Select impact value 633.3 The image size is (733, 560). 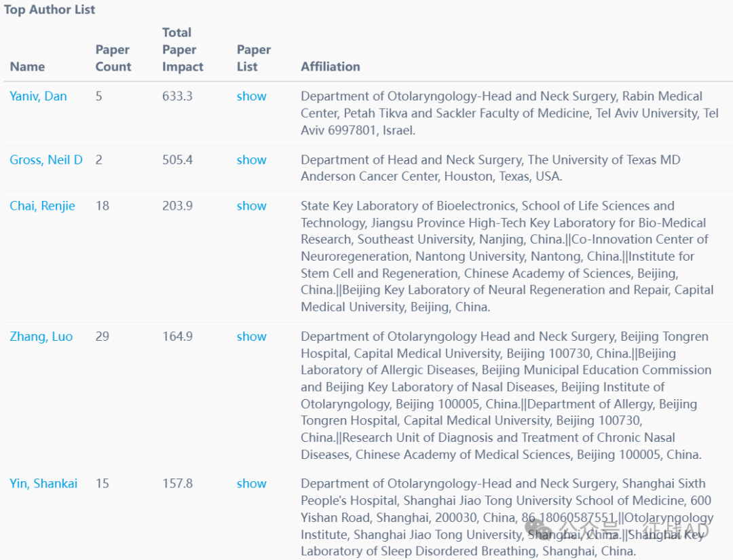coord(177,96)
